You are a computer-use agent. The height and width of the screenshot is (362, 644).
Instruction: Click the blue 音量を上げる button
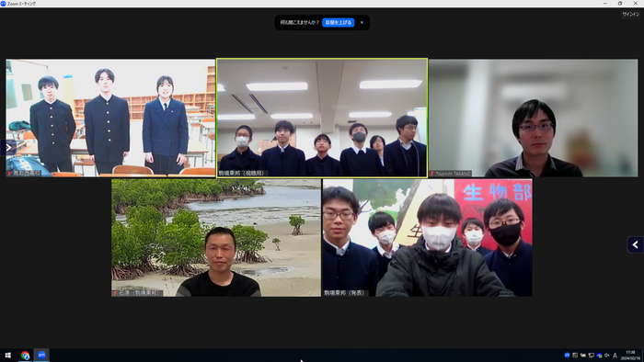tap(339, 23)
